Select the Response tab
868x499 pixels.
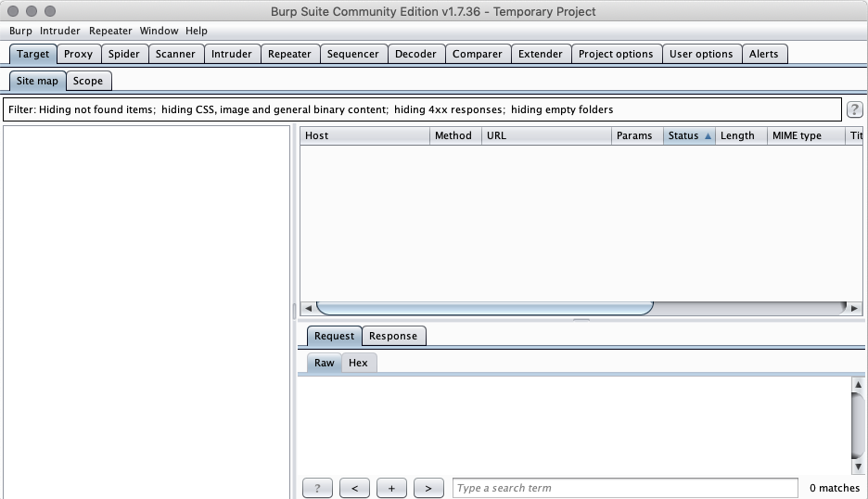pos(393,336)
